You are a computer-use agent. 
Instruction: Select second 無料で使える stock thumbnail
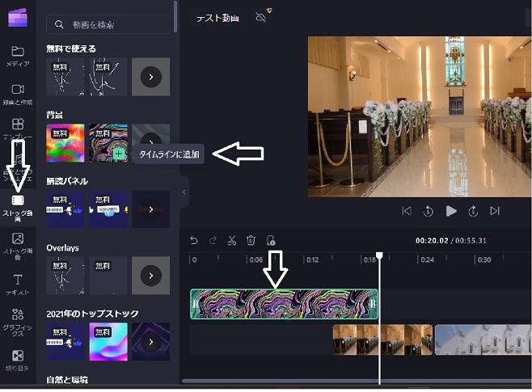click(108, 77)
